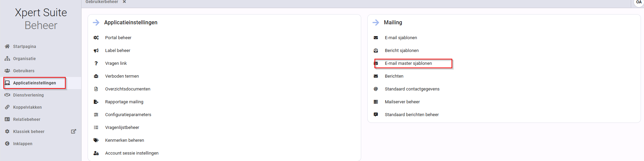Click the server icon for Mailserver beheer
Viewport: 644px width, 161px height.
point(376,102)
